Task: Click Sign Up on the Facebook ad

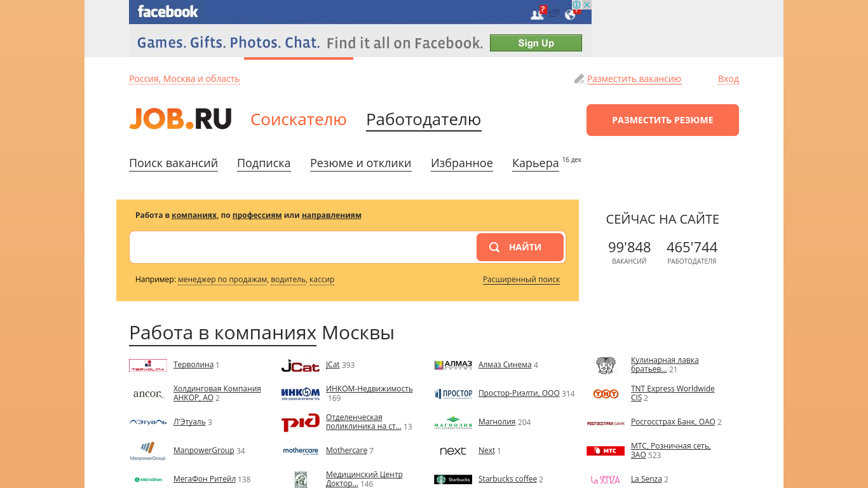Action: point(536,43)
